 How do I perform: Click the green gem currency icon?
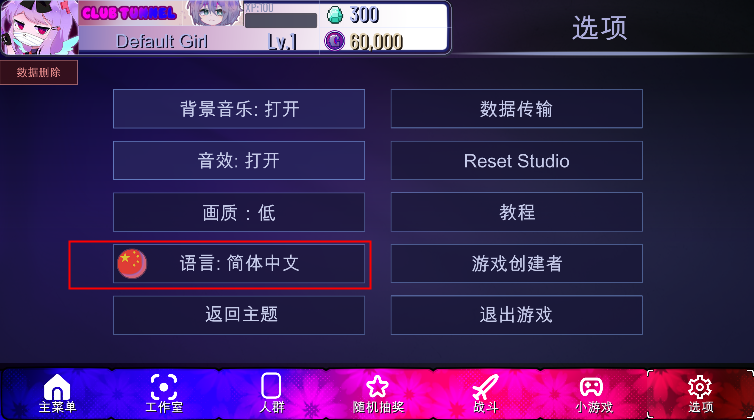click(335, 15)
